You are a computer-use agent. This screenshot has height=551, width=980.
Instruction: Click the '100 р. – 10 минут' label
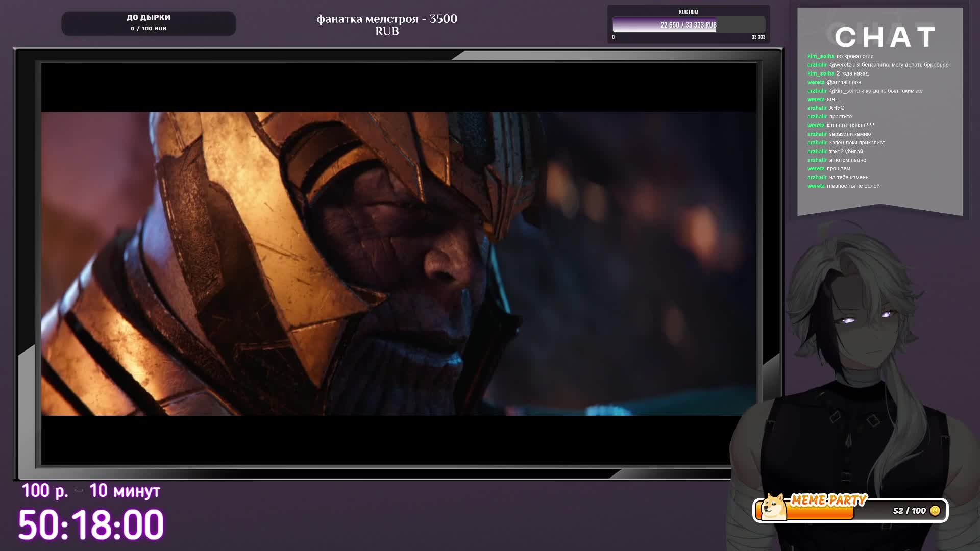(91, 491)
